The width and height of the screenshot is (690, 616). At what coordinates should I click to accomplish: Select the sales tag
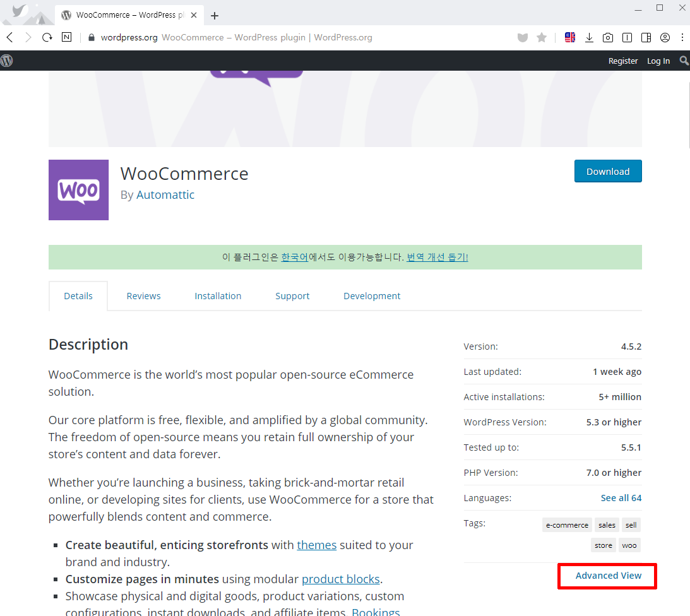click(x=607, y=525)
